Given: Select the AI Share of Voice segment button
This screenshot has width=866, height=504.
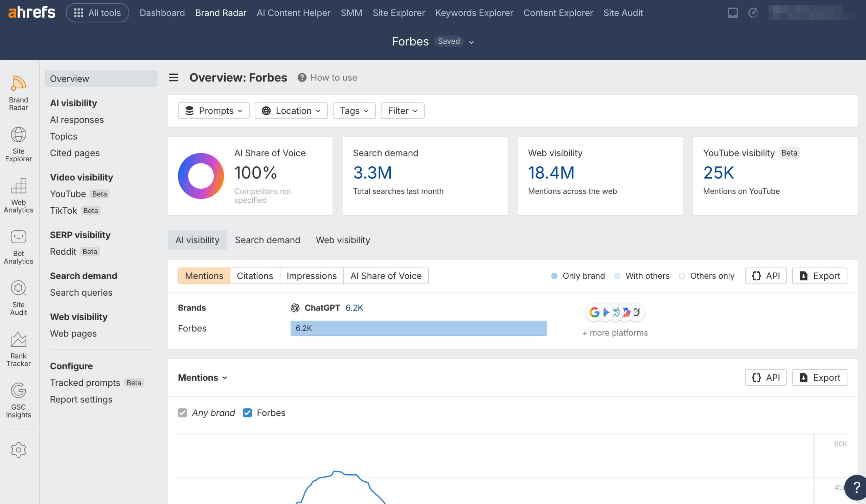Looking at the screenshot, I should coord(386,276).
